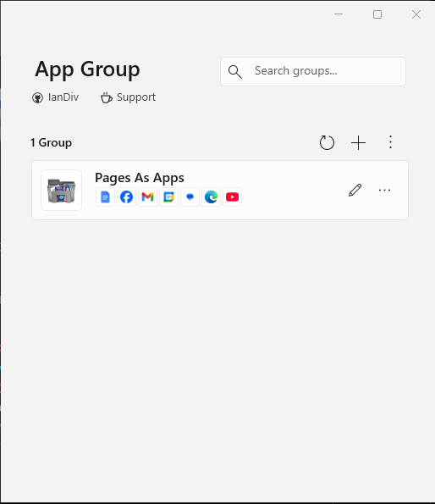Minimize the App Group window

coord(339,14)
